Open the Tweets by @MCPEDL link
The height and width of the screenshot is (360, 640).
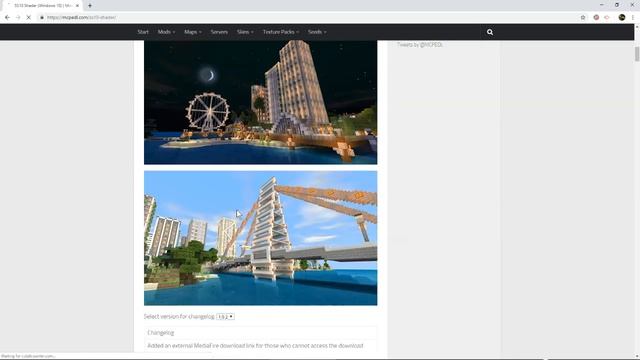420,45
